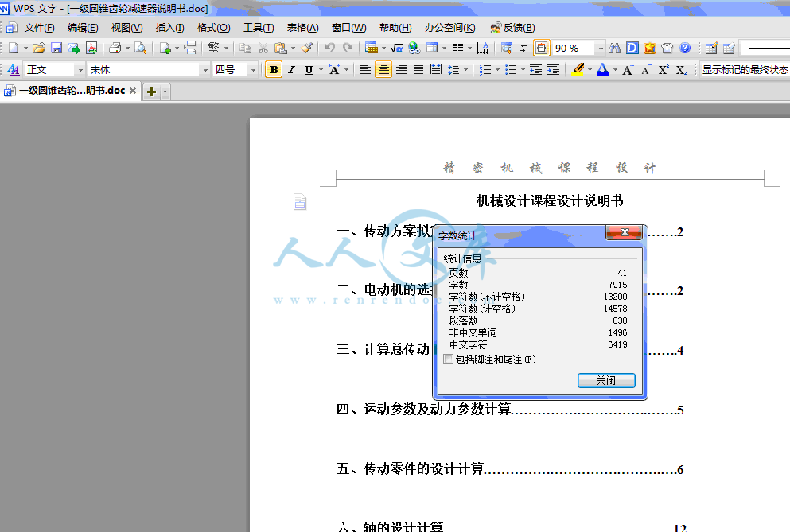Save the document with floppy icon
790x532 pixels.
[x=56, y=48]
